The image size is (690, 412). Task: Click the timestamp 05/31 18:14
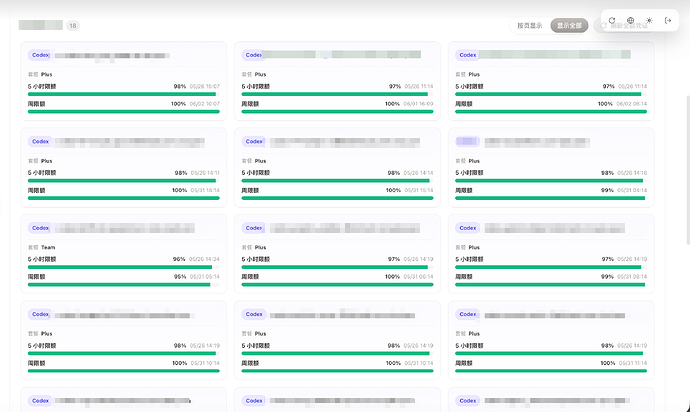(205, 190)
